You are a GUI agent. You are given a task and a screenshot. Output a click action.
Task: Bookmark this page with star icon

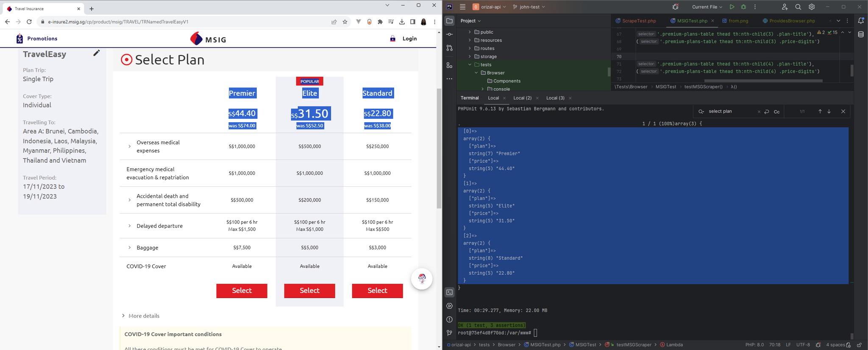[345, 22]
